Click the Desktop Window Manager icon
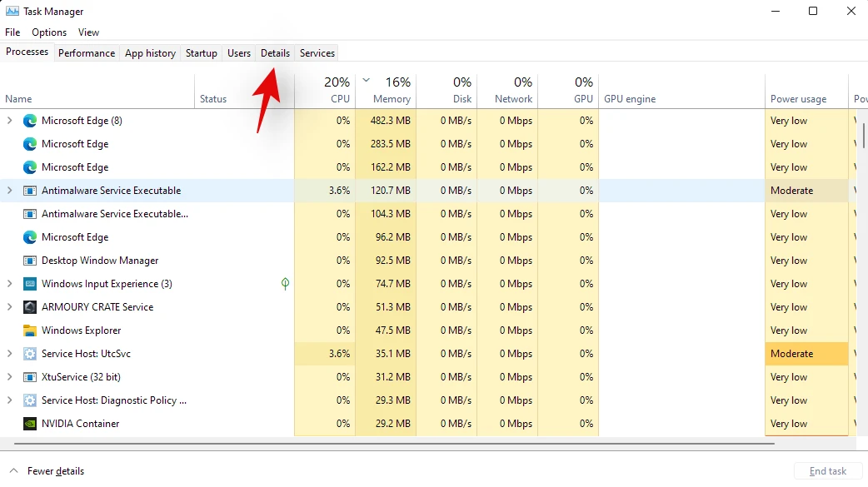This screenshot has width=868, height=487. click(x=30, y=261)
